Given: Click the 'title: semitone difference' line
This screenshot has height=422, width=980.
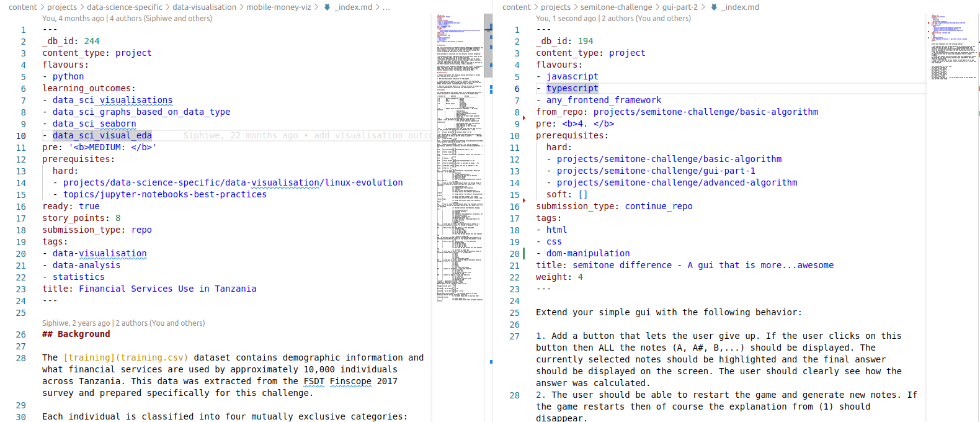Looking at the screenshot, I should click(x=685, y=265).
